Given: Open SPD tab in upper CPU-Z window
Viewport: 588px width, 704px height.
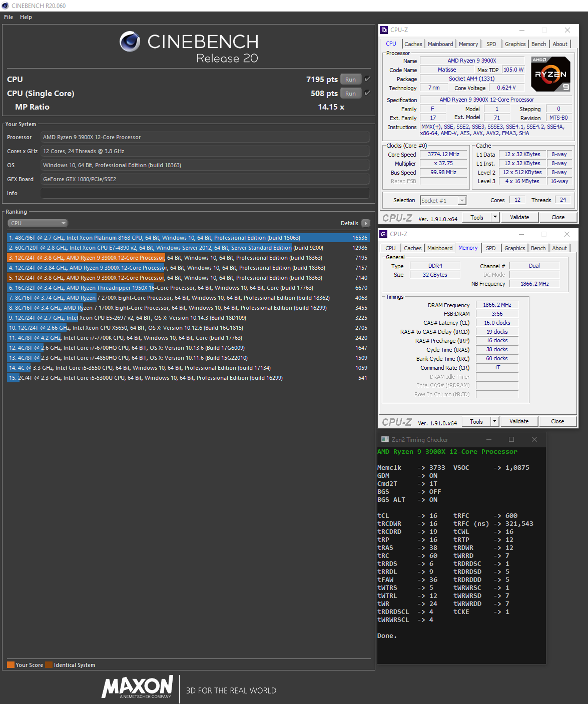Looking at the screenshot, I should tap(491, 44).
